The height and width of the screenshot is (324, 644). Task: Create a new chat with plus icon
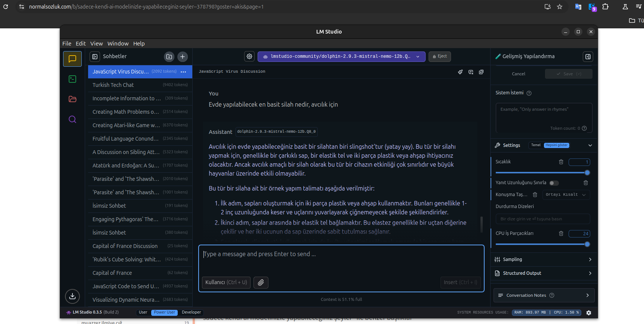pos(182,57)
